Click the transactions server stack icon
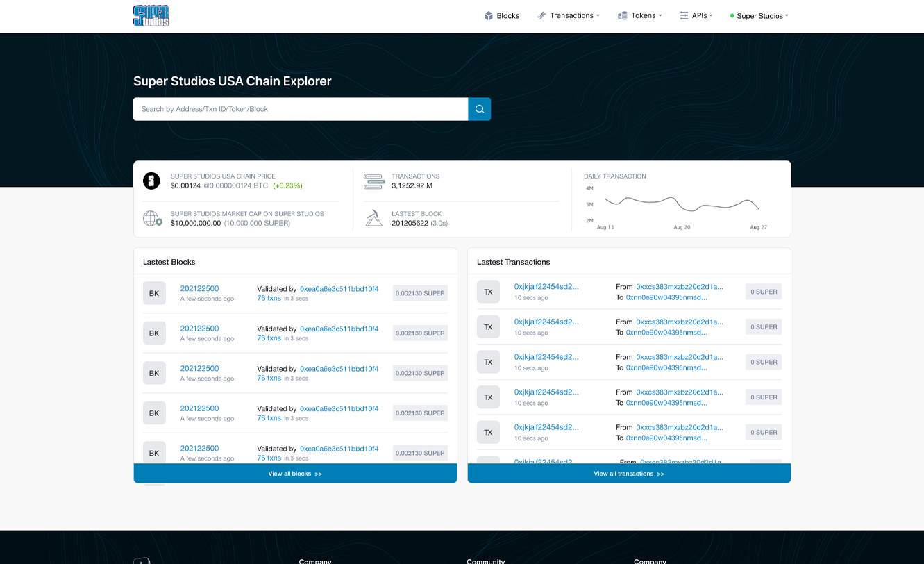The height and width of the screenshot is (564, 924). [374, 181]
